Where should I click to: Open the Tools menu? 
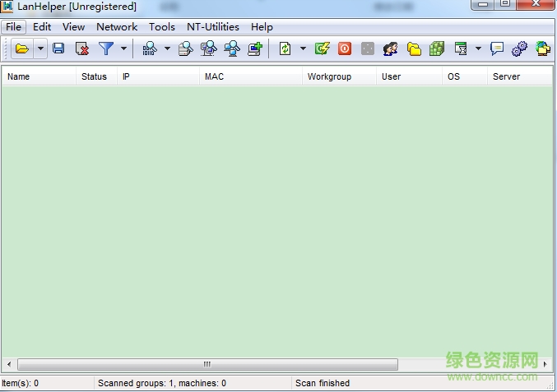point(161,27)
